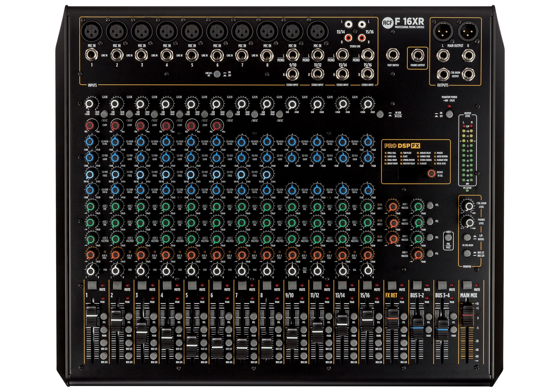
Task: Click the channel 3 EQ LOW knob
Action: pos(140,190)
